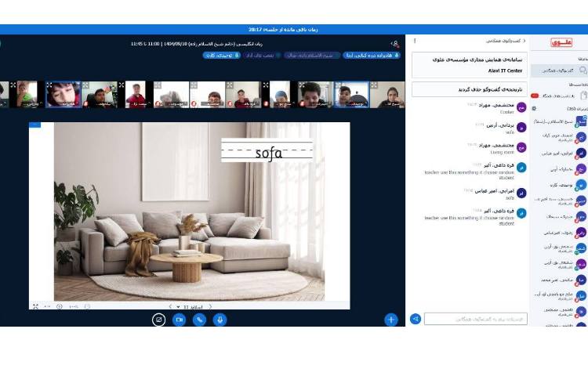Image resolution: width=588 pixels, height=376 pixels.
Task: Open shared notes item in sidebar
Action: [x=561, y=95]
